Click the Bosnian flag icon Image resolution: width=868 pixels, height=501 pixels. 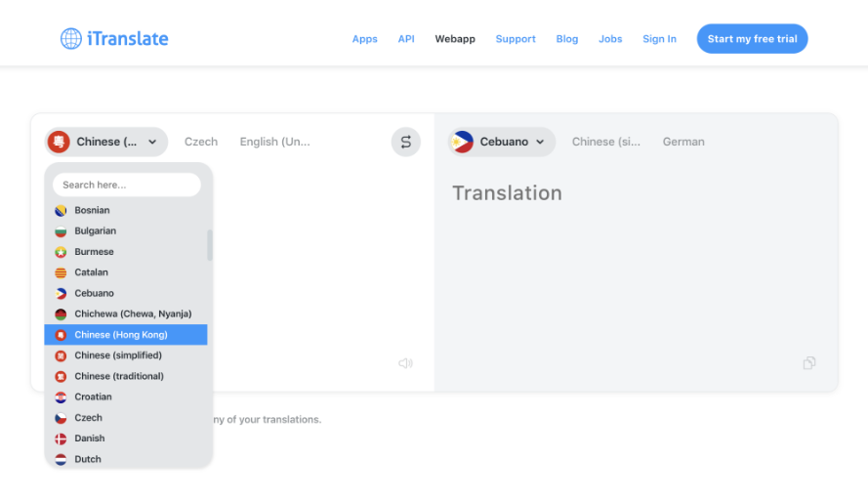coord(61,210)
